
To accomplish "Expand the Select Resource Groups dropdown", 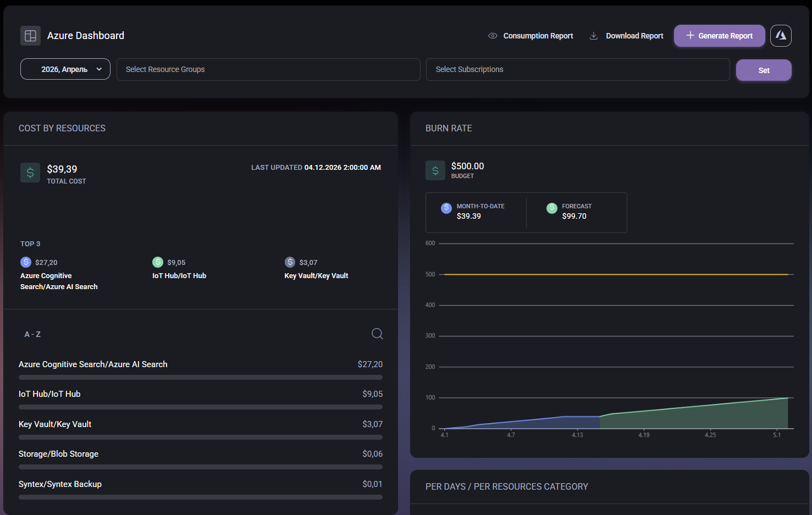I will [x=268, y=69].
